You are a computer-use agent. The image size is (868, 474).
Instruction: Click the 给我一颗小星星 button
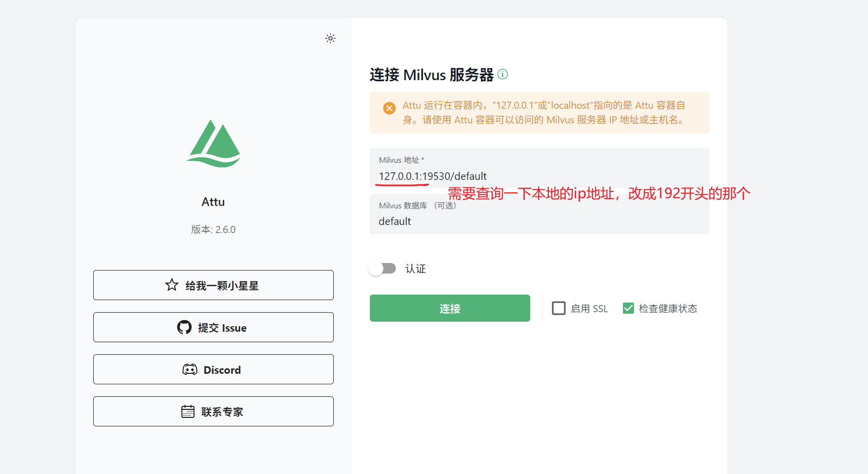[213, 285]
